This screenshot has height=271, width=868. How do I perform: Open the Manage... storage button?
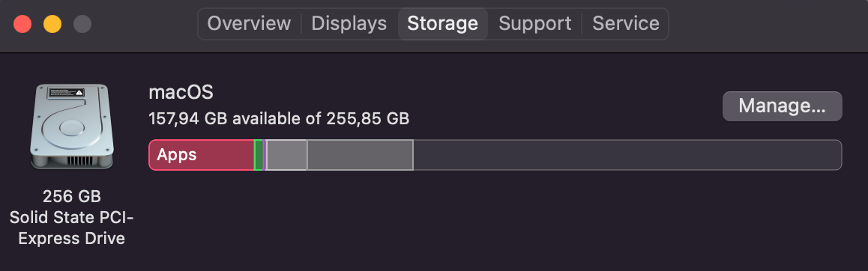click(x=783, y=106)
